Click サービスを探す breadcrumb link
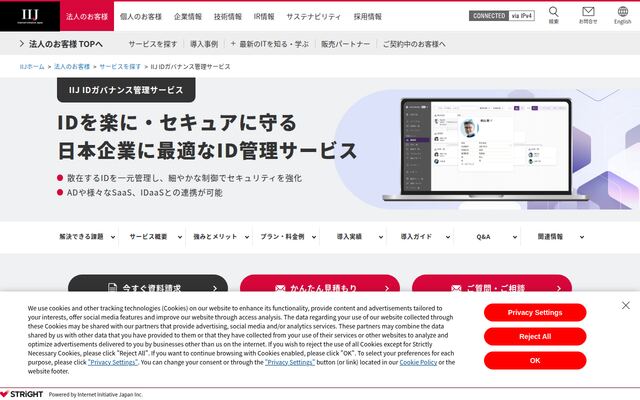Viewport: 640px width, 400px height. coord(120,67)
